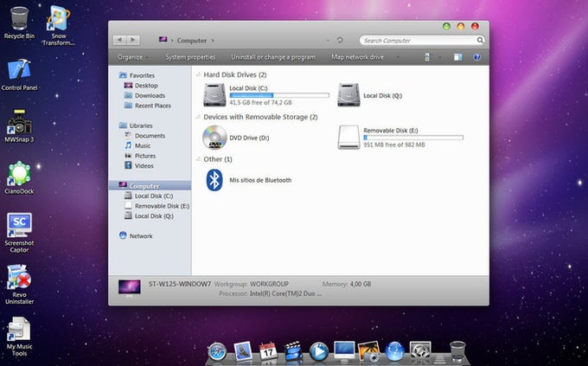Open the Trash icon in dock
This screenshot has width=588, height=366.
click(457, 351)
